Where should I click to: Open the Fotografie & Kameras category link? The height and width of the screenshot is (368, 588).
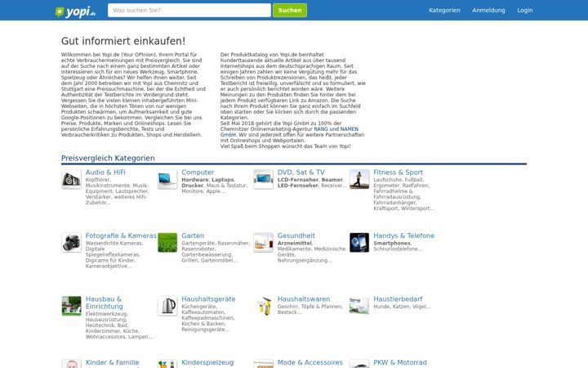tap(121, 236)
